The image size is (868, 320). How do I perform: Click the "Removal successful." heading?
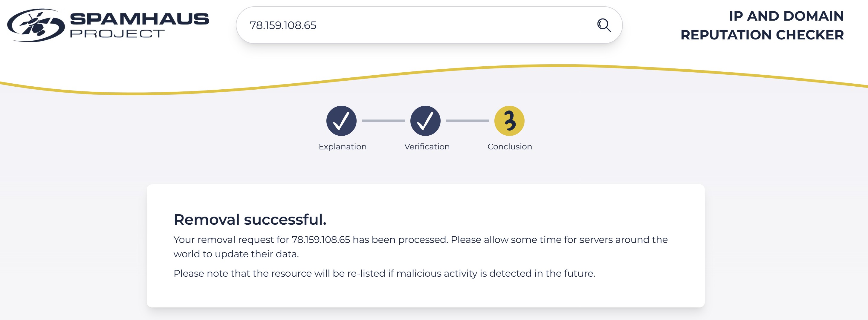[x=250, y=219]
